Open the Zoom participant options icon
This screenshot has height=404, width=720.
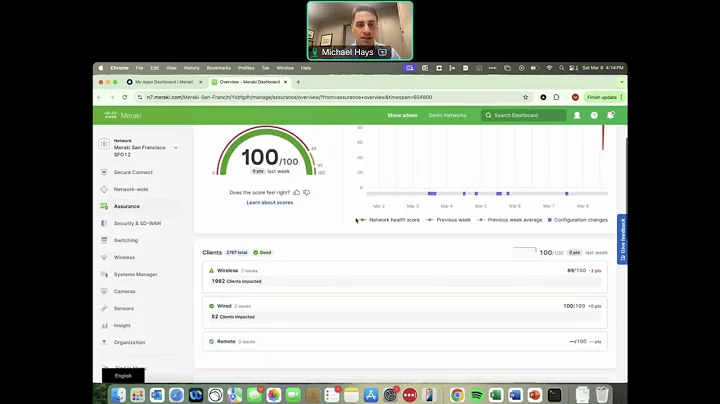382,52
